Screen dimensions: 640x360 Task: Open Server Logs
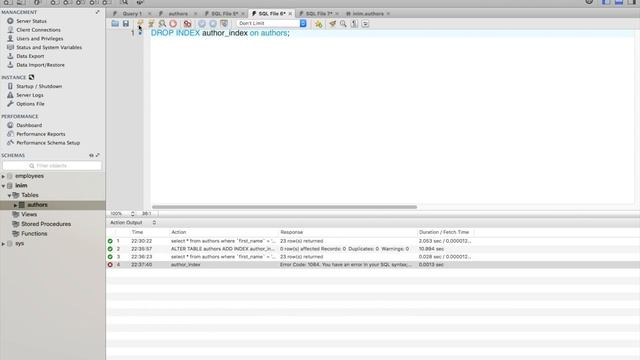(x=29, y=95)
